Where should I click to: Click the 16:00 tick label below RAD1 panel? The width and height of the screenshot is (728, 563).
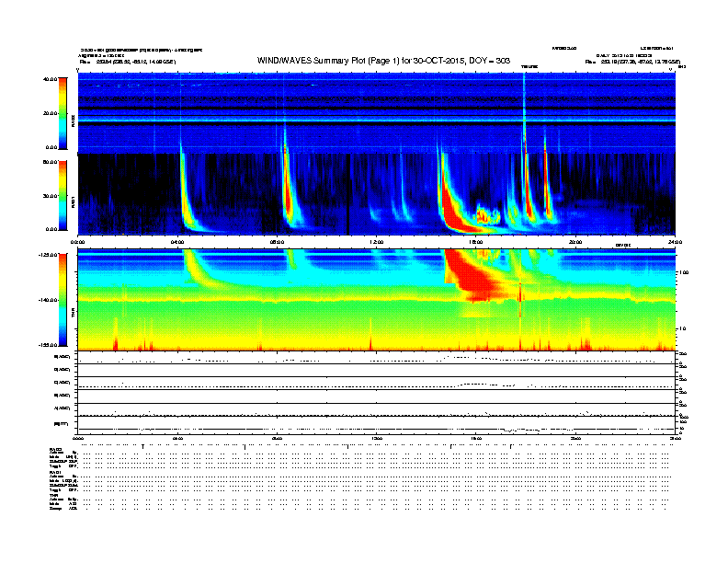(476, 242)
